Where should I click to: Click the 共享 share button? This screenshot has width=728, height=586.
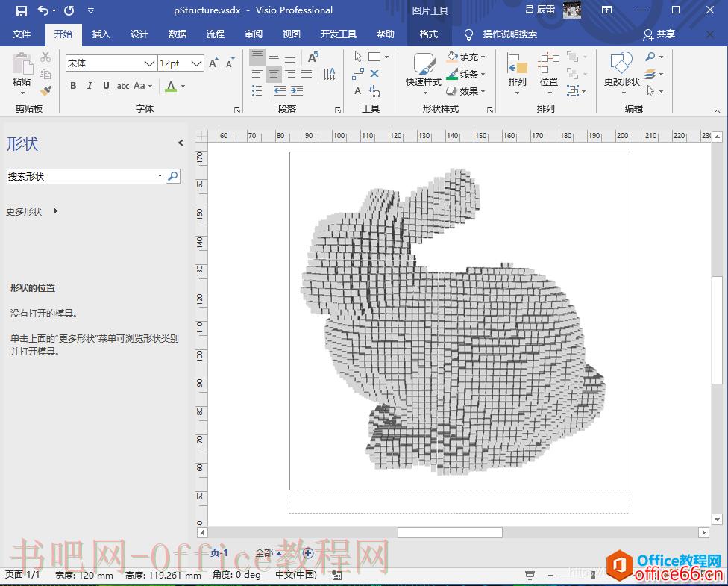click(x=659, y=34)
